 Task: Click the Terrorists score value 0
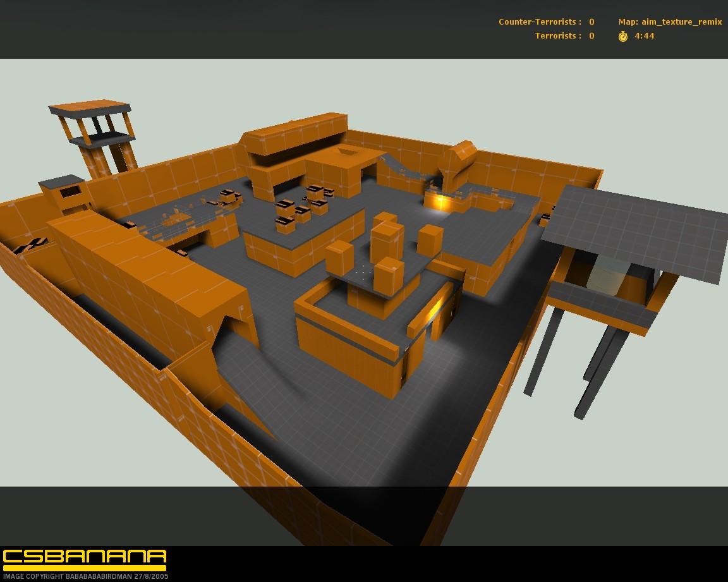coord(592,36)
